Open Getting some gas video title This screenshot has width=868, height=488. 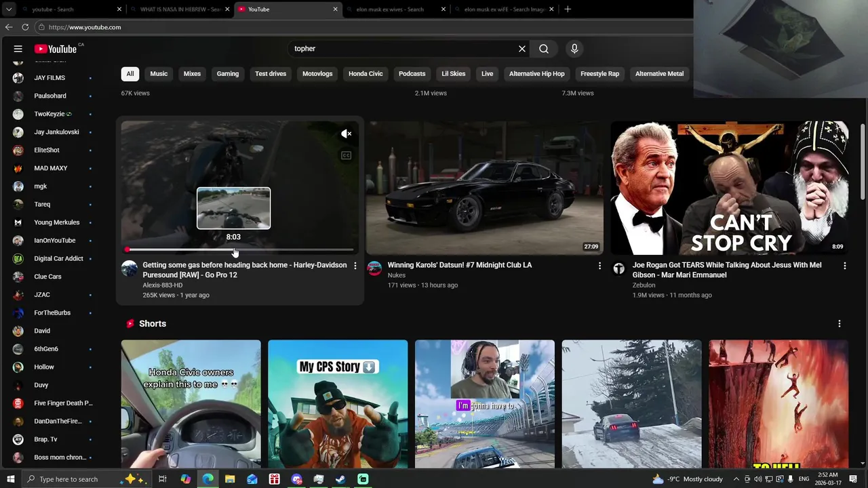point(245,270)
